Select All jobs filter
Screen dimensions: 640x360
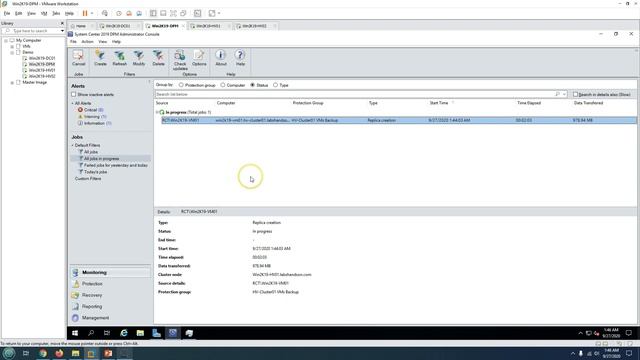[x=91, y=152]
